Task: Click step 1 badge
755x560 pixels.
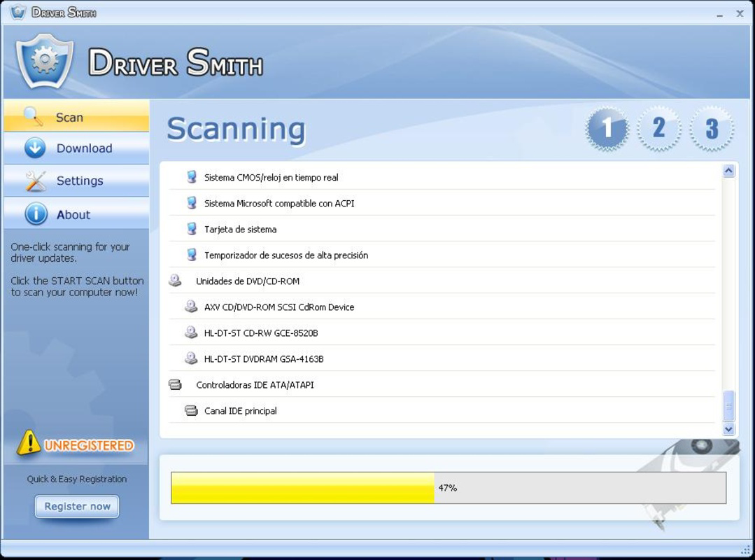Action: pyautogui.click(x=607, y=129)
